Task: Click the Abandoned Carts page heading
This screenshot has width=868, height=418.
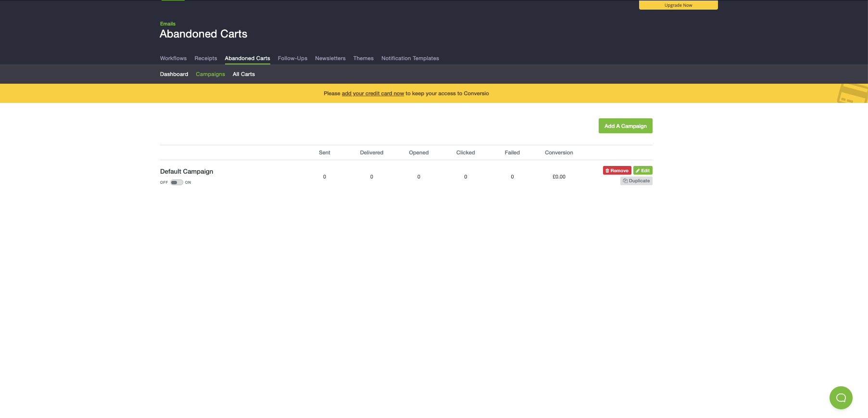Action: click(203, 34)
